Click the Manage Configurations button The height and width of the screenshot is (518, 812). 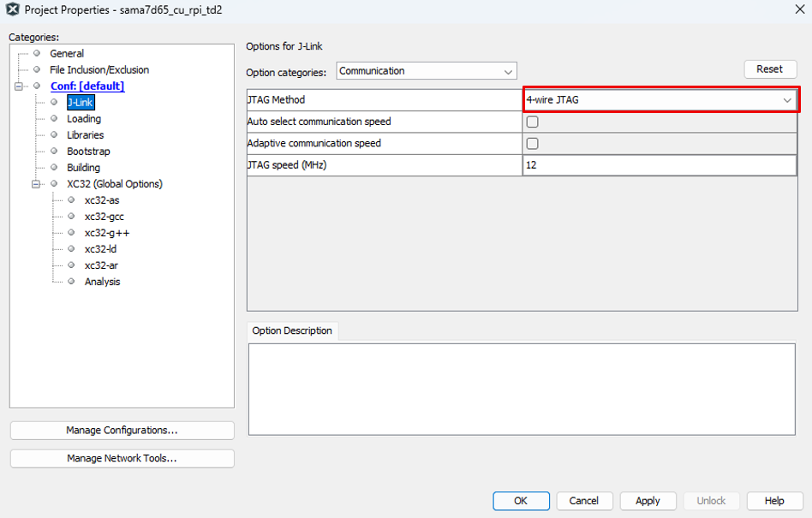pyautogui.click(x=122, y=431)
